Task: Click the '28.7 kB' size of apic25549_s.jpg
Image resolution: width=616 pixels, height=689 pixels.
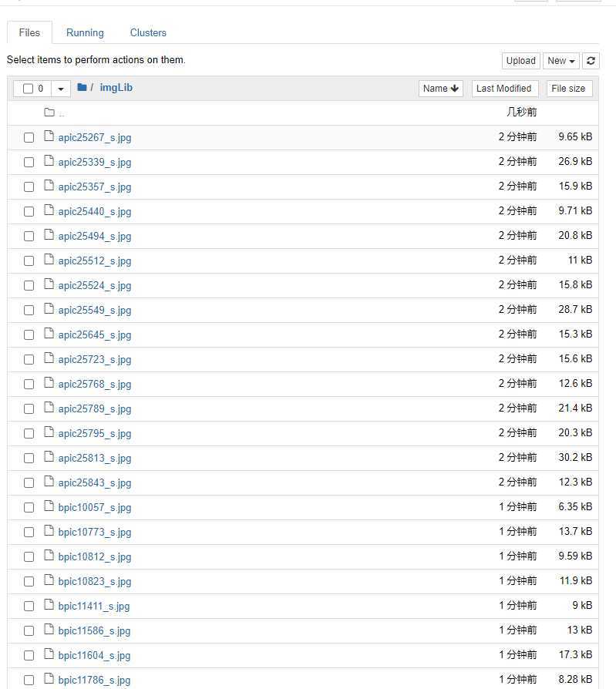Action: [575, 309]
